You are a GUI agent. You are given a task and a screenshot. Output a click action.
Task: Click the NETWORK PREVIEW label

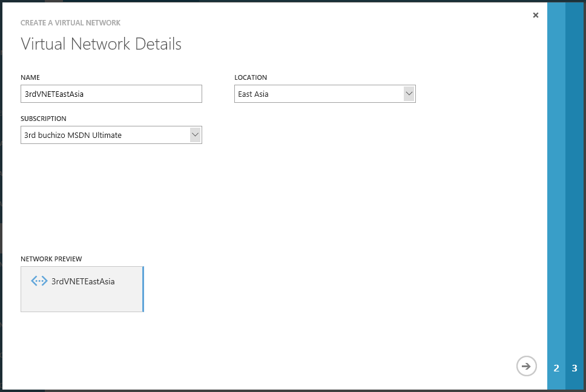coord(51,259)
